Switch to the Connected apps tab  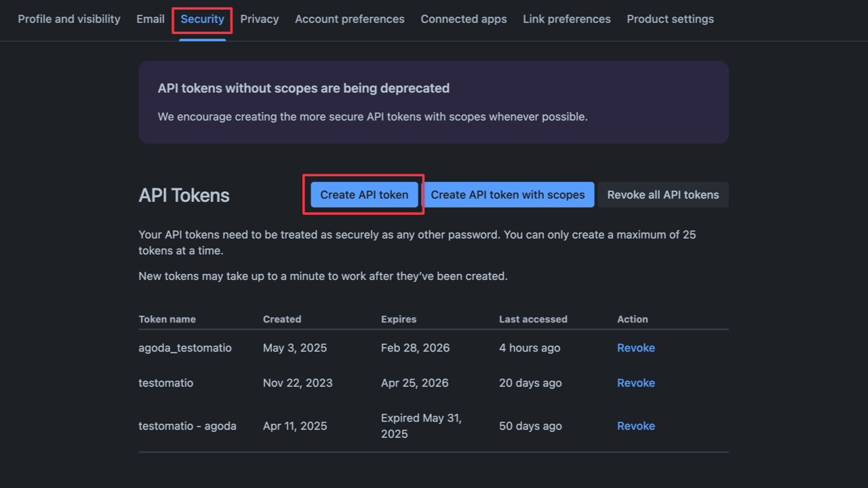pos(464,19)
